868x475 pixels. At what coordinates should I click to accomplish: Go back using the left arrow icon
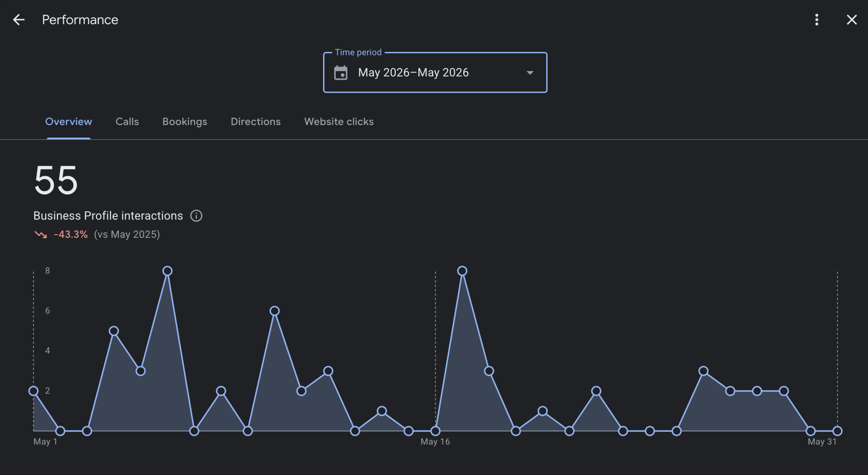pyautogui.click(x=19, y=20)
